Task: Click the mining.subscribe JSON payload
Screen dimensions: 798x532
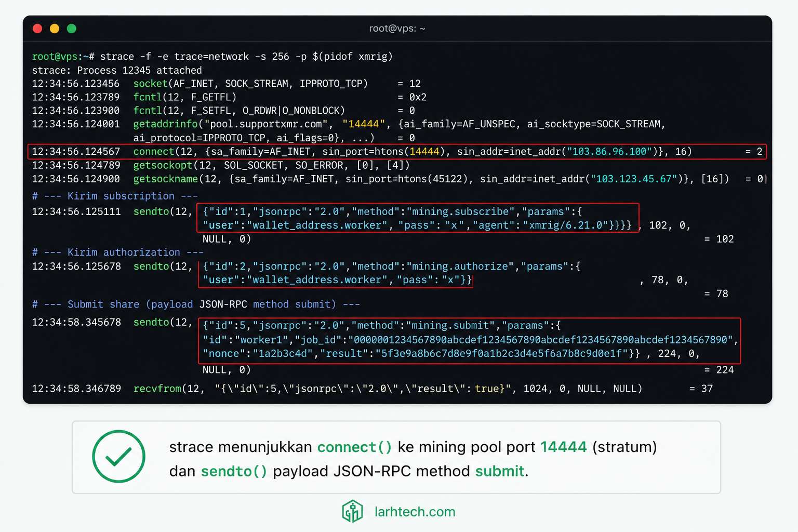Action: tap(418, 218)
